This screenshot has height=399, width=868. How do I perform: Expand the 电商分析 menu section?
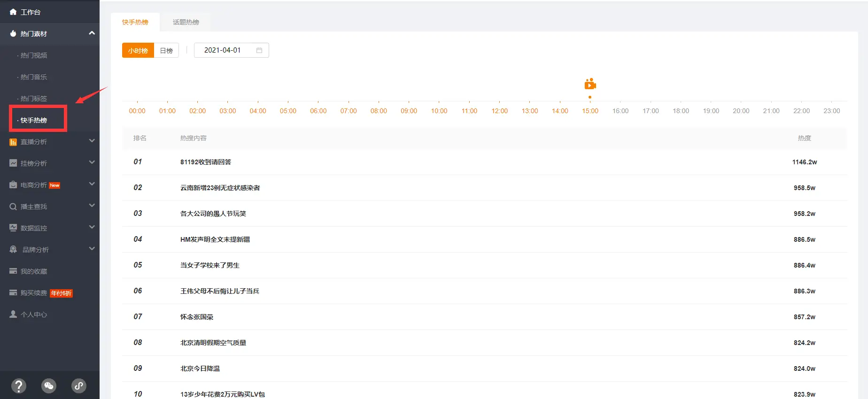tap(92, 184)
